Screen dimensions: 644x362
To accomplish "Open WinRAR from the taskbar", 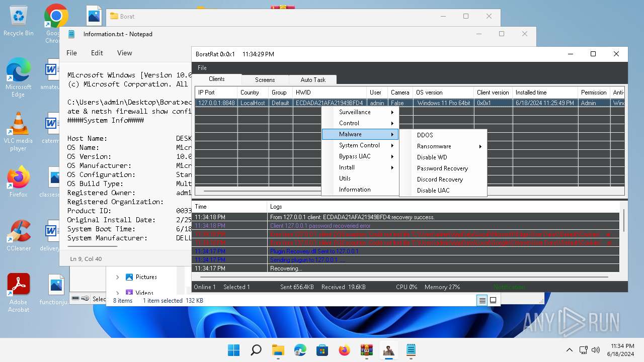I will (x=366, y=350).
